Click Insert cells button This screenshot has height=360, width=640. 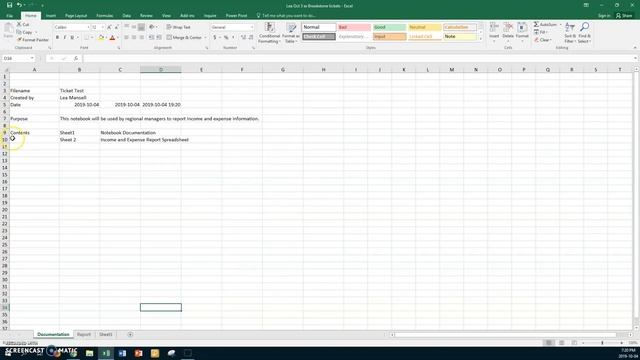[x=494, y=33]
